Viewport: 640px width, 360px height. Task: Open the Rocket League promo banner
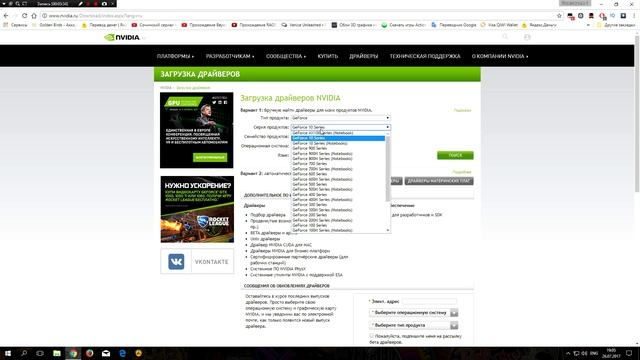pos(197,209)
